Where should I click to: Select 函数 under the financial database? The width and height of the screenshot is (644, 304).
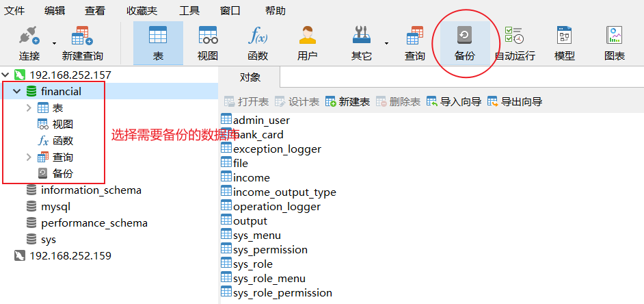click(x=62, y=140)
